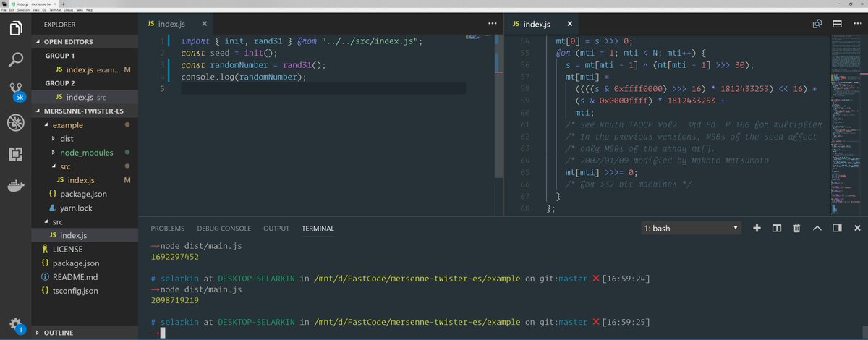Viewport: 868px width, 340px height.
Task: Close the terminal panel
Action: [857, 228]
